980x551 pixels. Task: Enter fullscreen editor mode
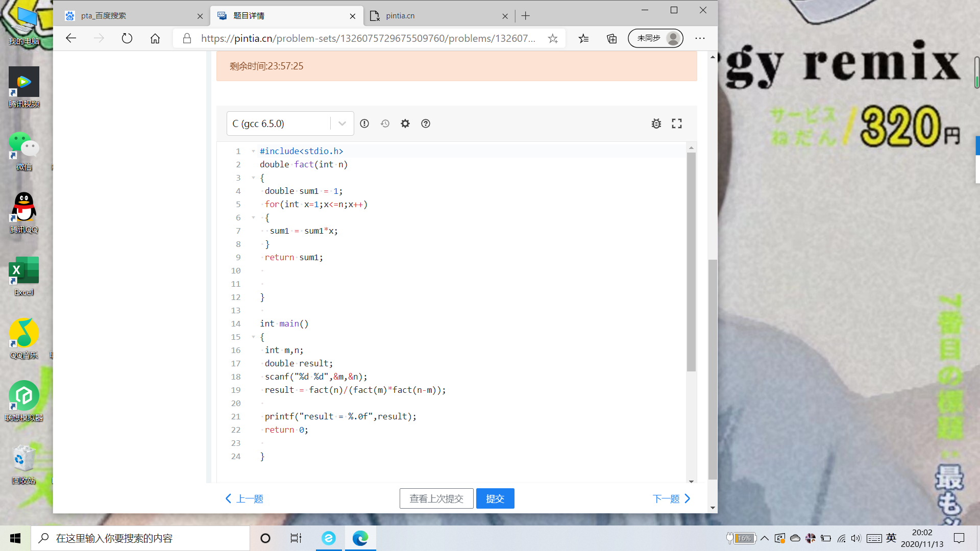coord(677,123)
